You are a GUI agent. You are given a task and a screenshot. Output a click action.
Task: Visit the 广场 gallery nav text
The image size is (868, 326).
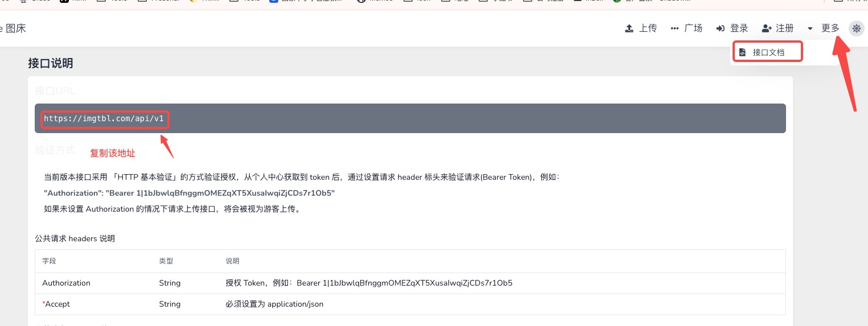tap(693, 28)
